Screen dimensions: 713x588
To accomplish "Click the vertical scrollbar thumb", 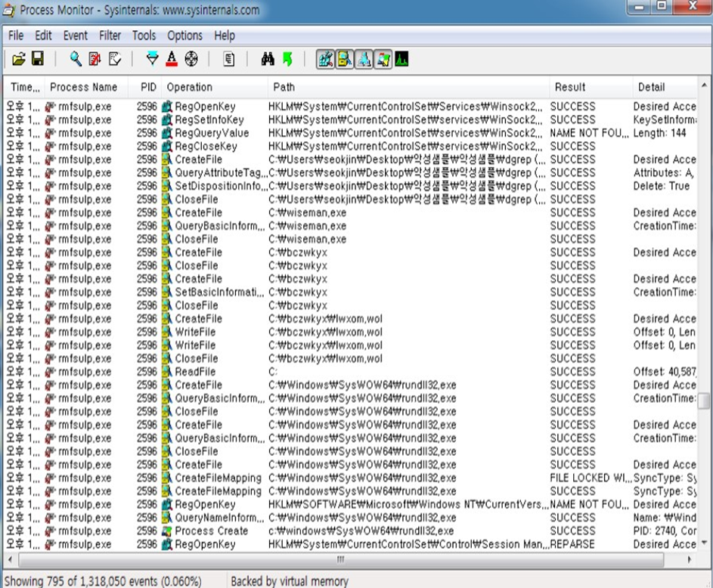I will click(704, 401).
